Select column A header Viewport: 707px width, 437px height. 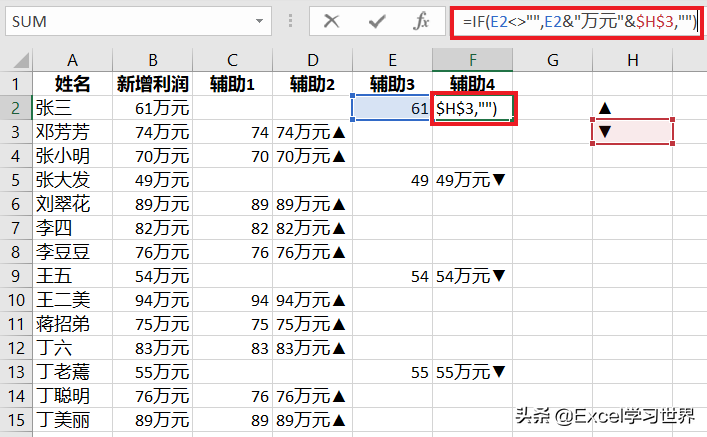click(72, 60)
